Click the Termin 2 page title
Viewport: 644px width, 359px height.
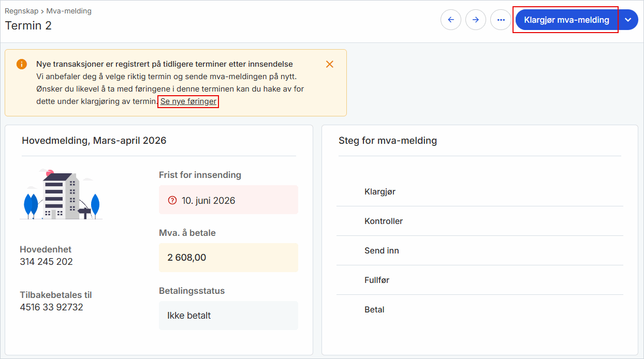point(28,25)
